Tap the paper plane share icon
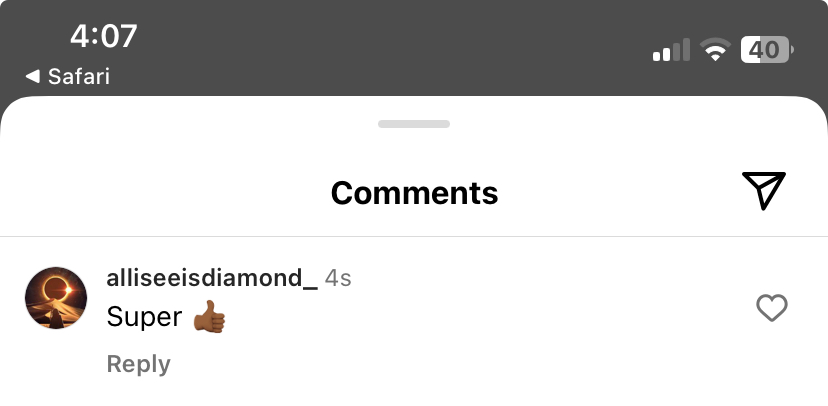Image resolution: width=828 pixels, height=406 pixels. 764,191
